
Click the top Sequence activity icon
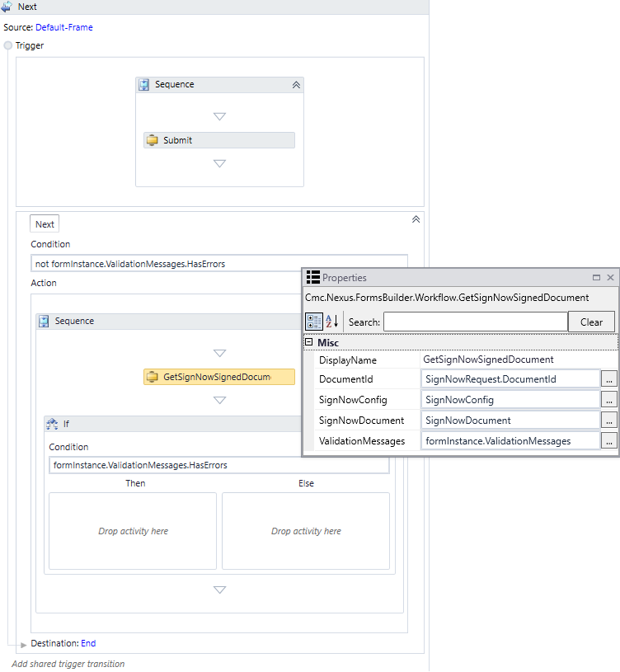tap(144, 85)
